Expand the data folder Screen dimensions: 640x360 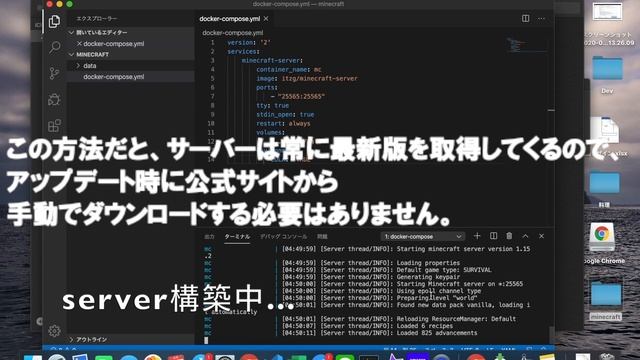pyautogui.click(x=131, y=66)
